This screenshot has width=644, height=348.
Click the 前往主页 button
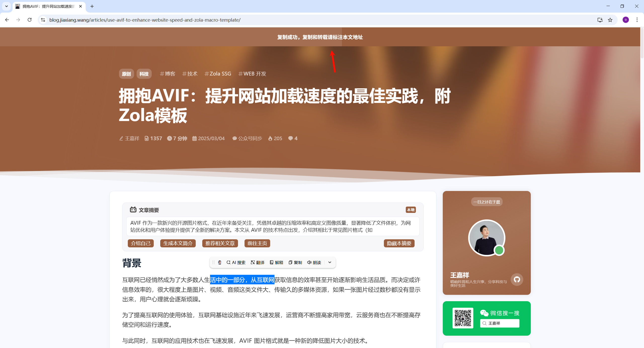tap(257, 243)
